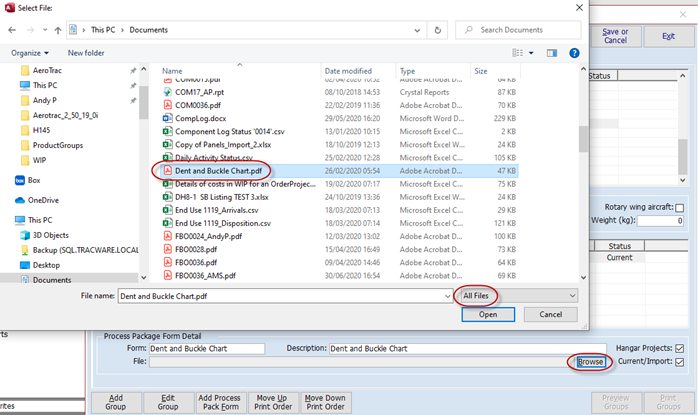
Task: Toggle the Current/Import checkbox
Action: point(680,360)
